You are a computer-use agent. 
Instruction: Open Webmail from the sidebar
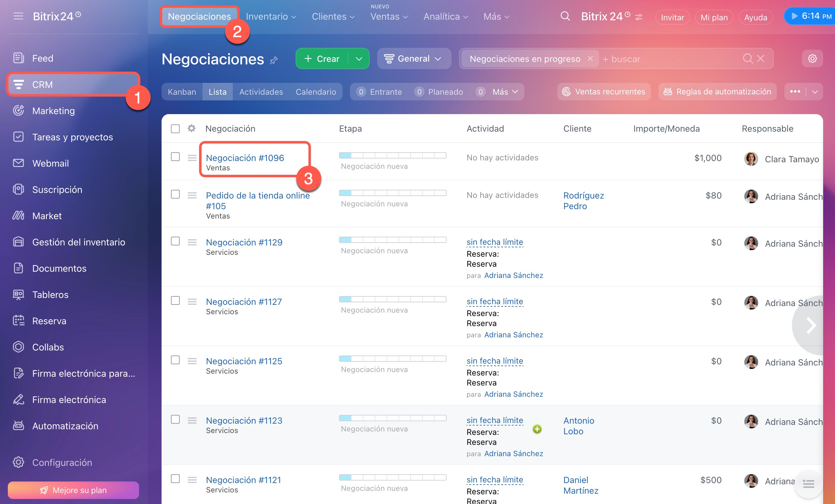[51, 164]
